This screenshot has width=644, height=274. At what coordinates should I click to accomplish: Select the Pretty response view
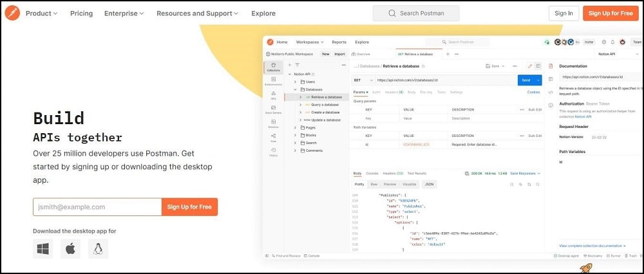pos(359,185)
